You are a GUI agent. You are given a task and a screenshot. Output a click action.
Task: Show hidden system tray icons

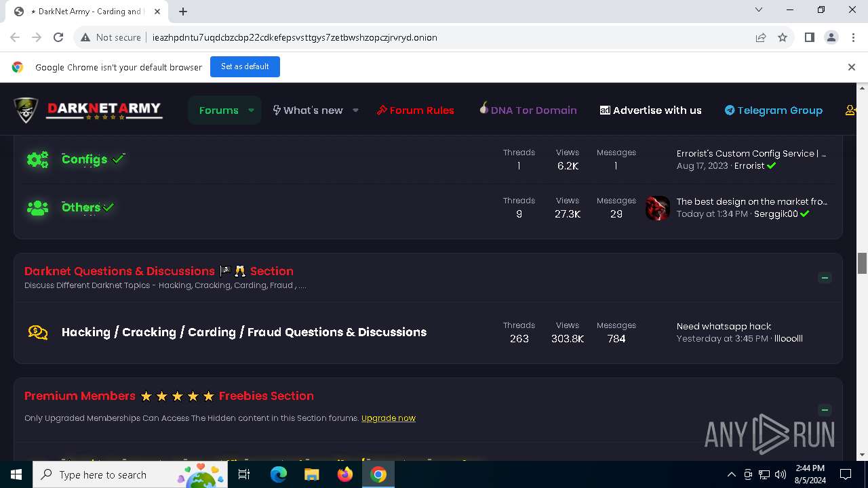point(731,474)
